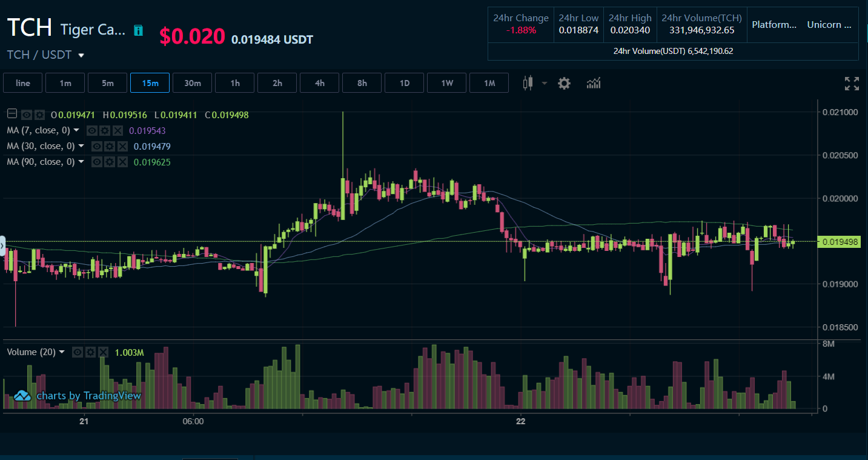The width and height of the screenshot is (868, 460).
Task: Click the Unicorn ... header cell
Action: coord(830,25)
